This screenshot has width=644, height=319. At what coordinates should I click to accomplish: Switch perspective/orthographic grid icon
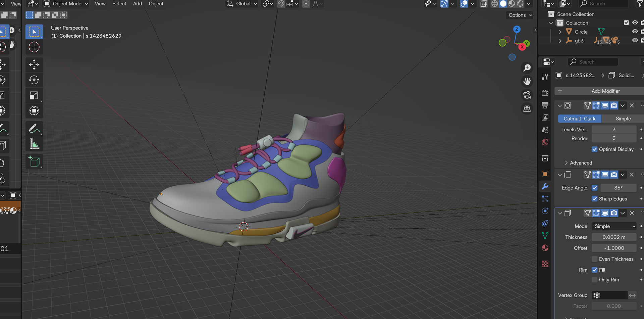point(527,109)
